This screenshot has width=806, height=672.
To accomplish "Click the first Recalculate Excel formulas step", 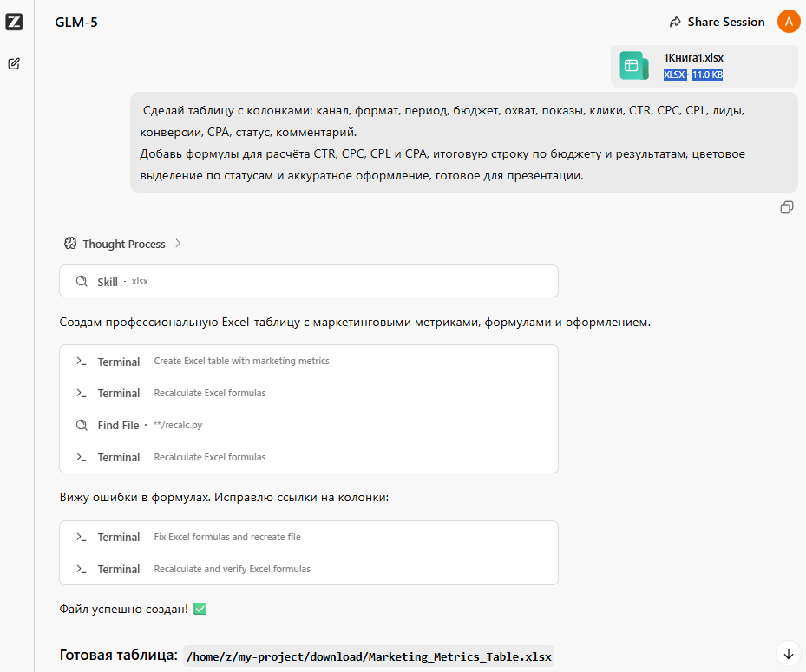I will pyautogui.click(x=308, y=393).
